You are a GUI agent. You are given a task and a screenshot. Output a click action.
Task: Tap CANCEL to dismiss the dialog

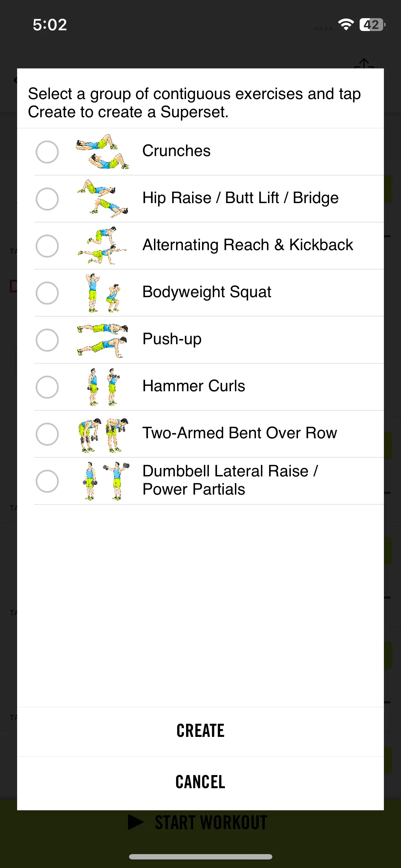200,782
